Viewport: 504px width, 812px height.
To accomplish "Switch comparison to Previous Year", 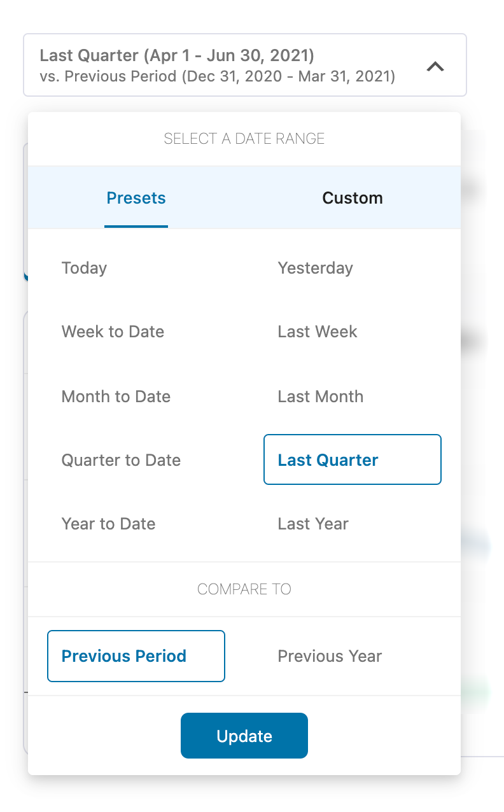I will coord(330,656).
